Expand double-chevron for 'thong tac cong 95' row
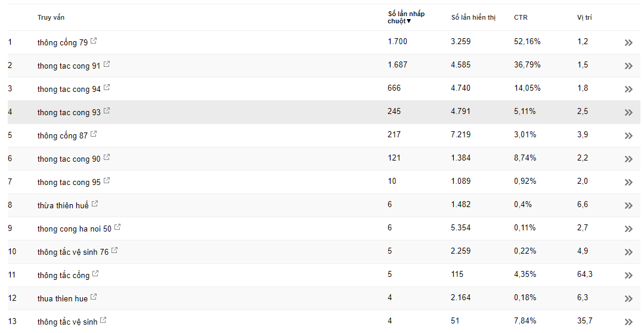Viewport: 644px width, 333px height. [x=628, y=182]
